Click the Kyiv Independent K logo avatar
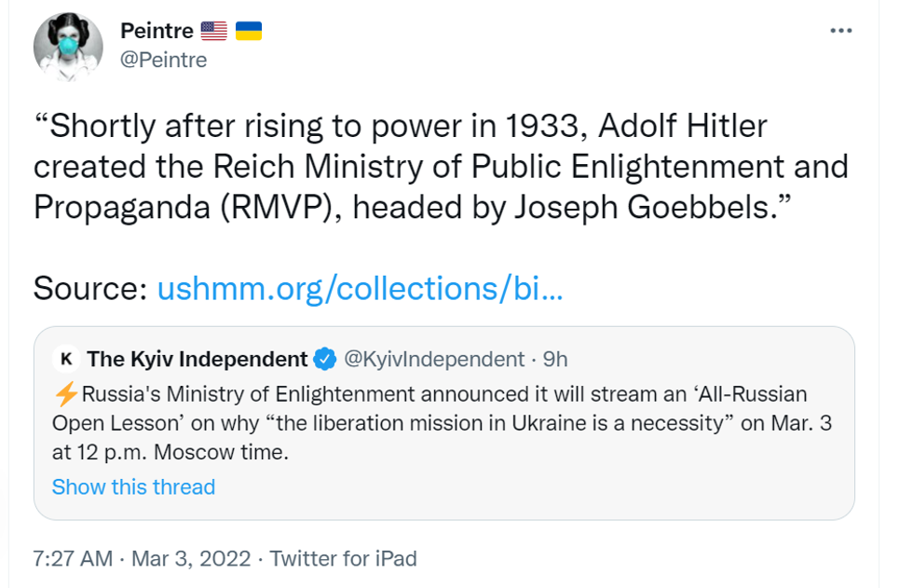This screenshot has width=913, height=588. pyautogui.click(x=66, y=359)
